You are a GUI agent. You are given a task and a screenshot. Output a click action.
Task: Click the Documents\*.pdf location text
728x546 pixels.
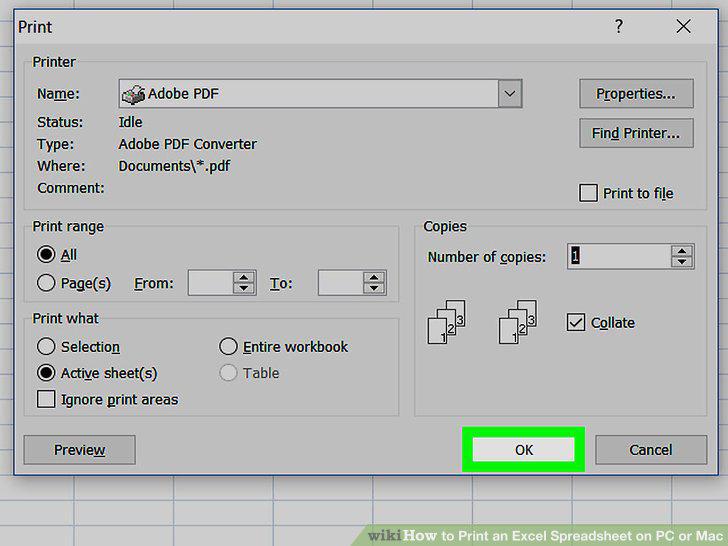pyautogui.click(x=174, y=166)
